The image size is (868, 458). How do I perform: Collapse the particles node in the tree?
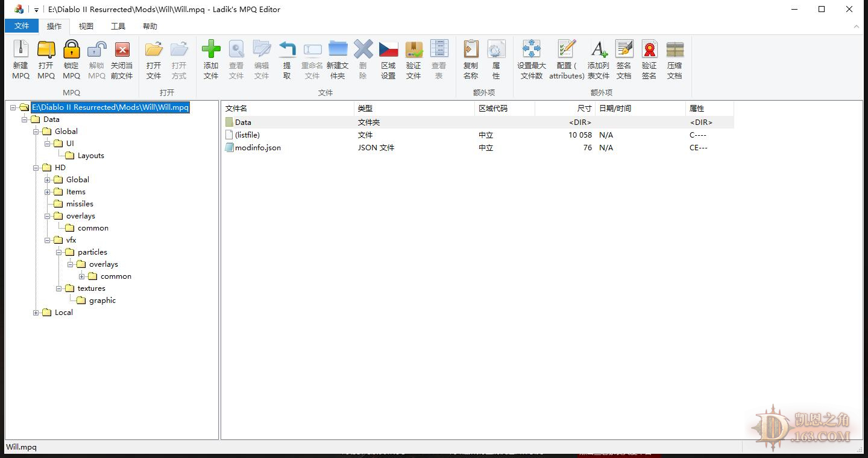click(59, 252)
